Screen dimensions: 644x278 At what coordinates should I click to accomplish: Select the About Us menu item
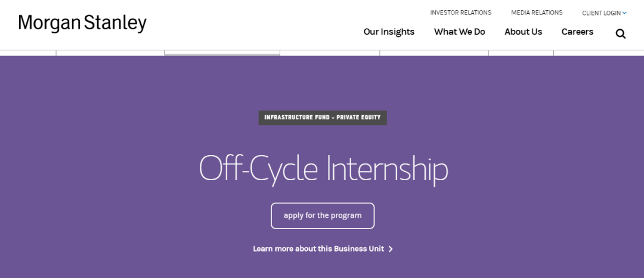coord(524,32)
